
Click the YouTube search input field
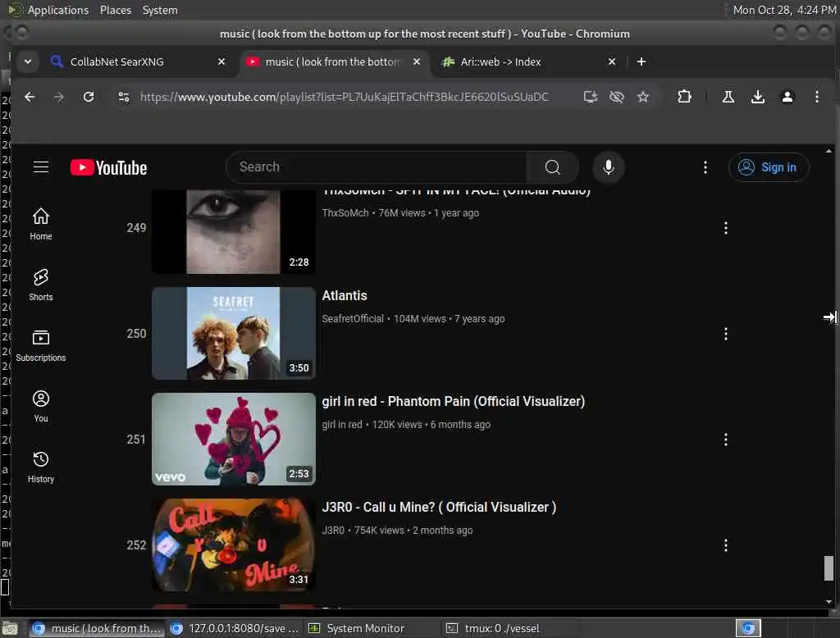pyautogui.click(x=377, y=167)
